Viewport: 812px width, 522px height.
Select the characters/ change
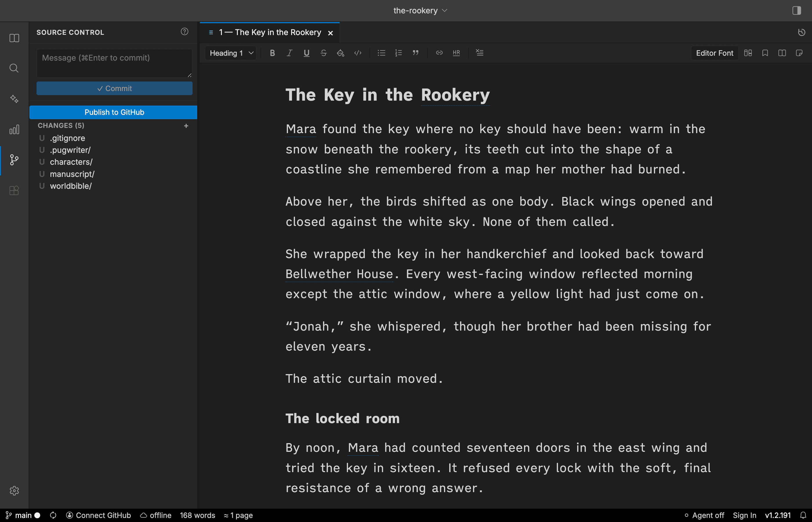tap(113, 162)
